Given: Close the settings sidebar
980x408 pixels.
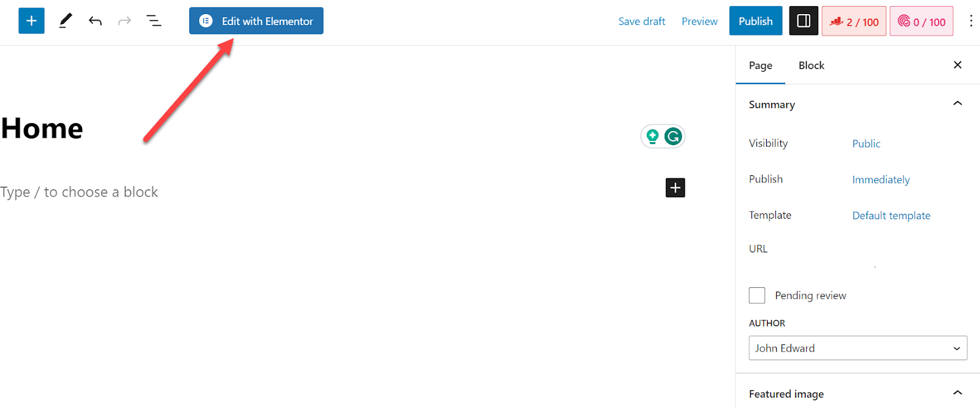Looking at the screenshot, I should [957, 65].
